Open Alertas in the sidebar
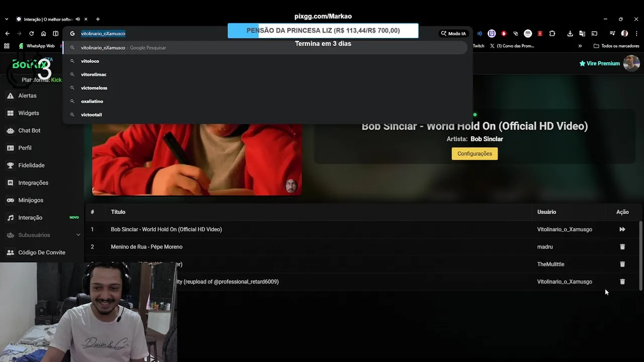This screenshot has height=362, width=644. coord(27,96)
